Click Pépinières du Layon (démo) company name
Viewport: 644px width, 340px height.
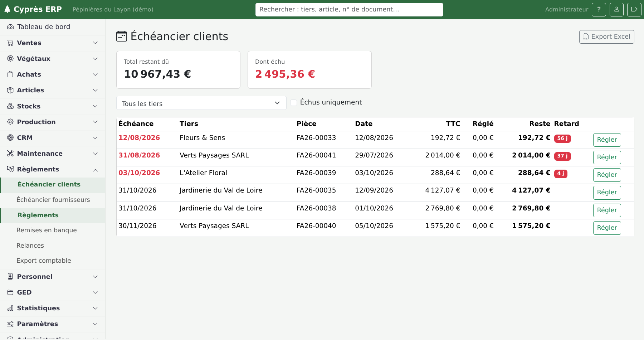pyautogui.click(x=113, y=10)
